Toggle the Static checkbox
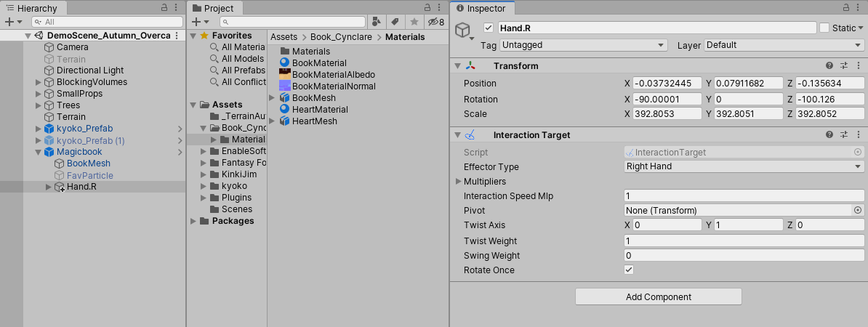Viewport: 868px width, 327px height. 824,28
